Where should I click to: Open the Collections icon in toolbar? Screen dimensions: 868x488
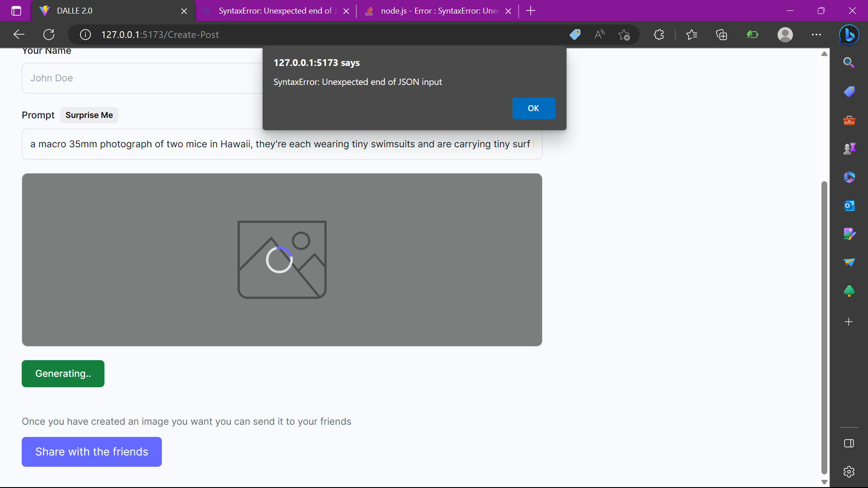point(722,35)
